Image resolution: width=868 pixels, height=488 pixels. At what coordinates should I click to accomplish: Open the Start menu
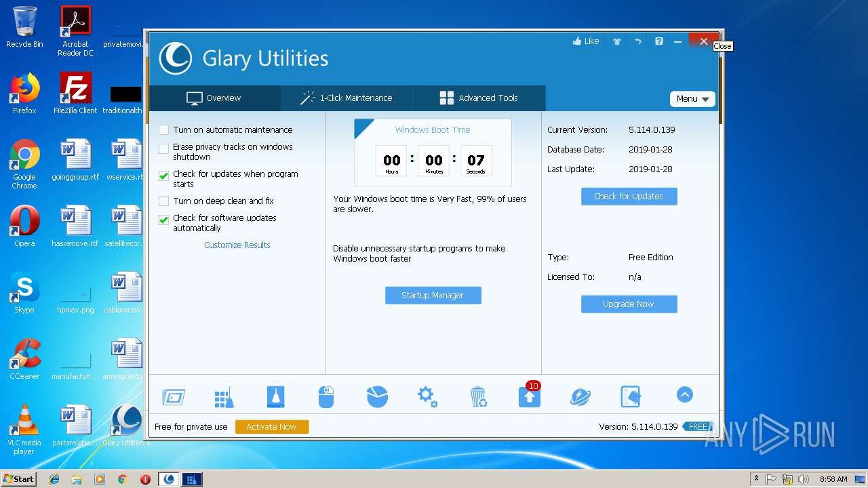click(x=19, y=479)
